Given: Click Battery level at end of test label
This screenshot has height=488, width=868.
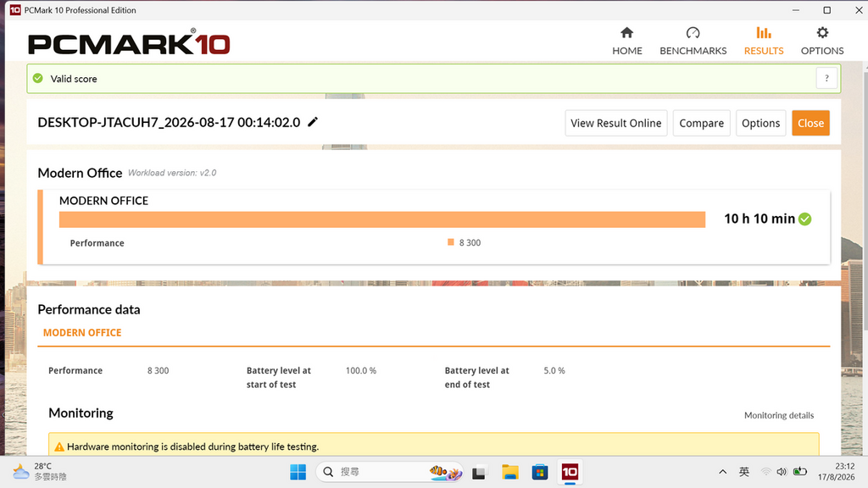Looking at the screenshot, I should click(x=476, y=377).
